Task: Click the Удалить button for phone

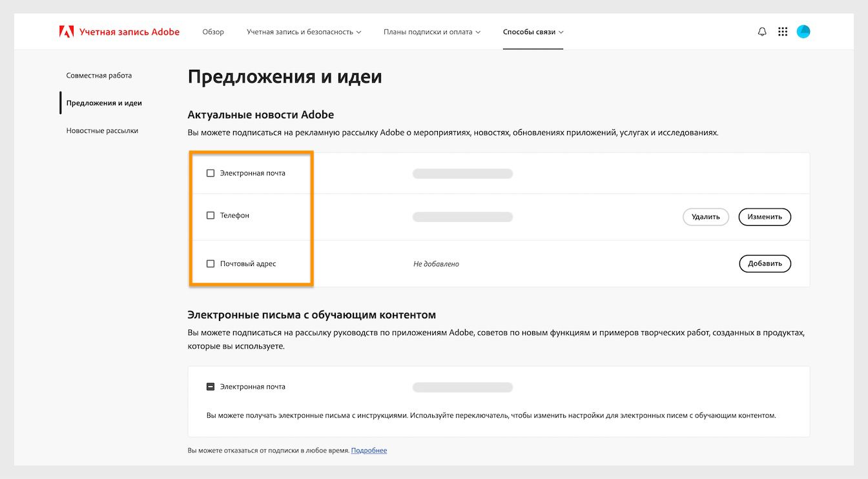Action: (x=705, y=217)
